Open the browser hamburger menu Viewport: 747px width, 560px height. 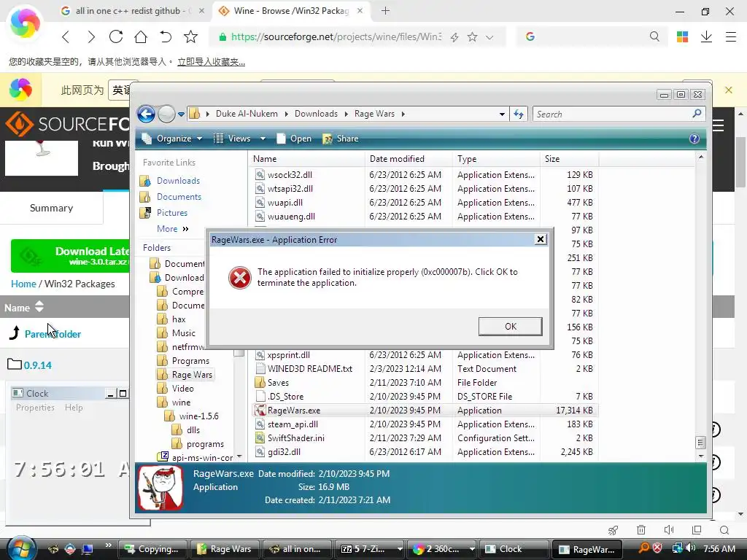731,36
